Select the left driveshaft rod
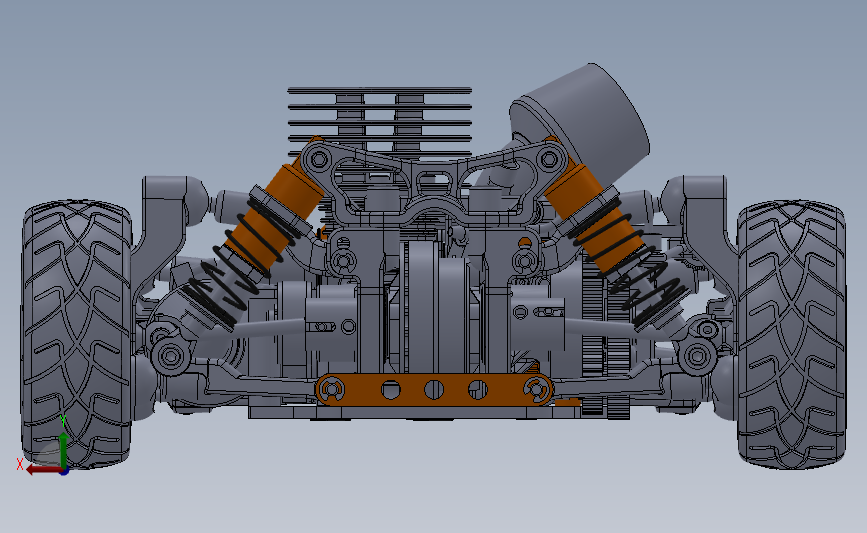This screenshot has width=867, height=533. click(x=268, y=328)
